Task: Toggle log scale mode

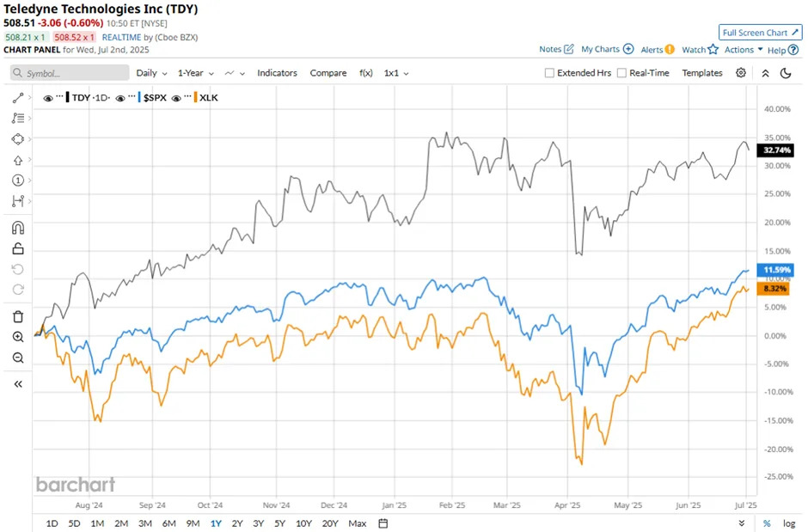Action: tap(789, 523)
